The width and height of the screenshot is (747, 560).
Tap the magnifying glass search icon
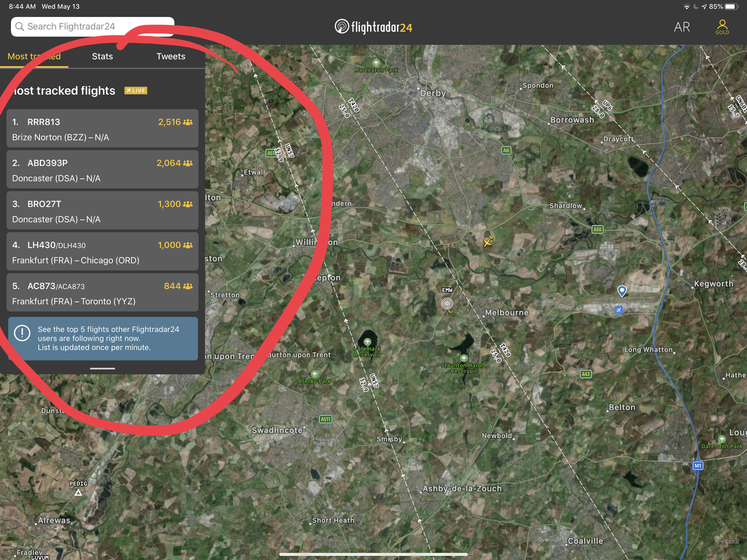20,26
